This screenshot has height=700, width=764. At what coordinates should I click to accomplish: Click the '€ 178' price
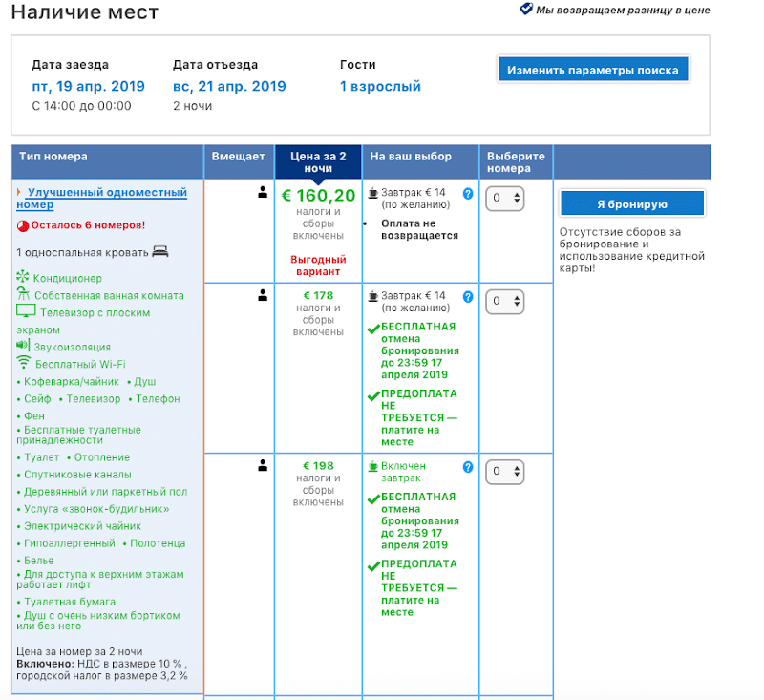tap(318, 295)
